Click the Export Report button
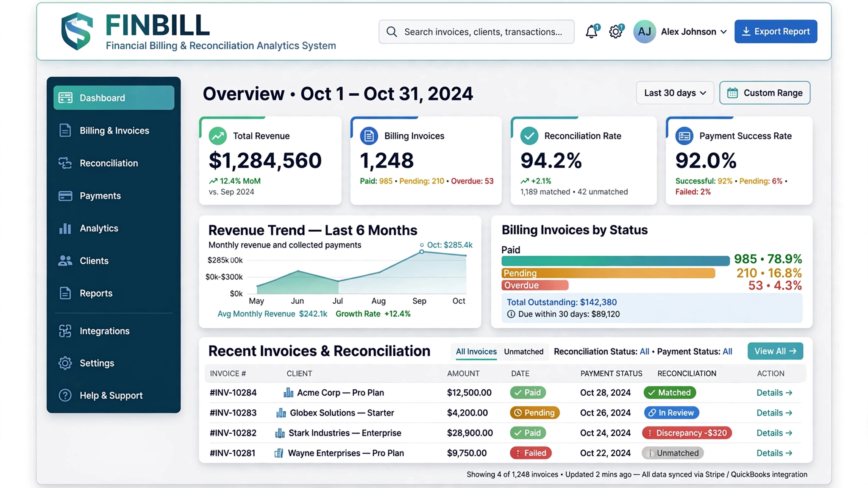 pyautogui.click(x=776, y=32)
